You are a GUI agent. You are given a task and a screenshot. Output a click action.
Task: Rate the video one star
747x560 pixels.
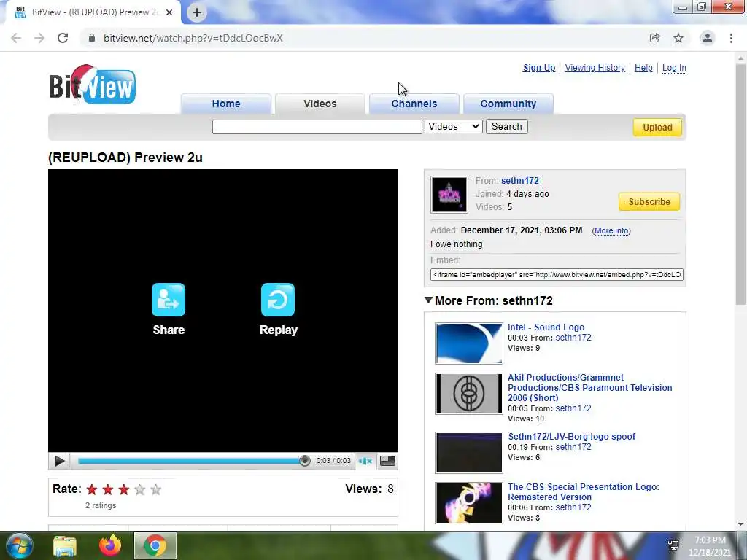click(x=92, y=489)
